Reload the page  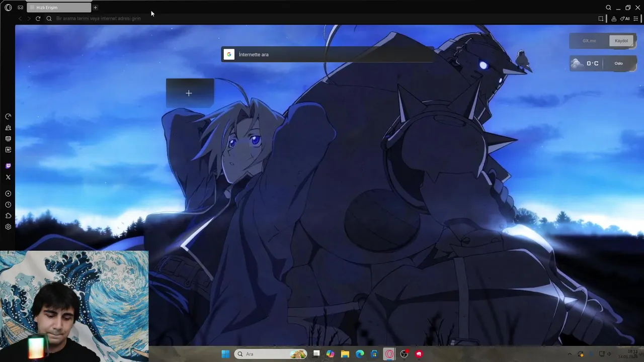point(38,19)
